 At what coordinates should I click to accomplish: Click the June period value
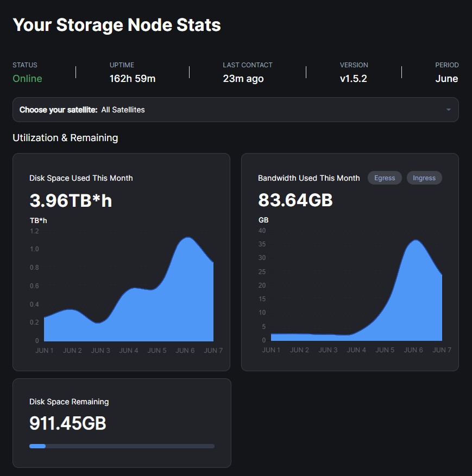coord(446,79)
